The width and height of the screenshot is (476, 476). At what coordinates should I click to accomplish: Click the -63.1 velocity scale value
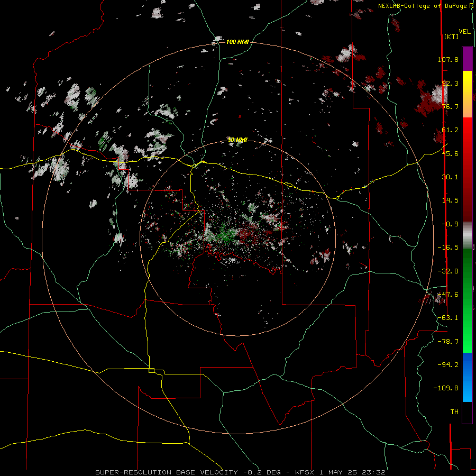448,318
